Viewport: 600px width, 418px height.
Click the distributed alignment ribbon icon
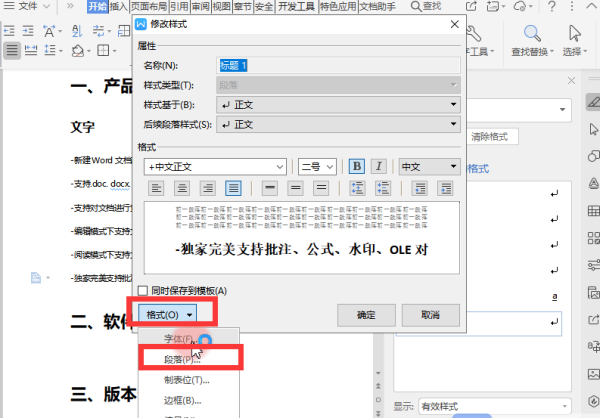[x=31, y=50]
